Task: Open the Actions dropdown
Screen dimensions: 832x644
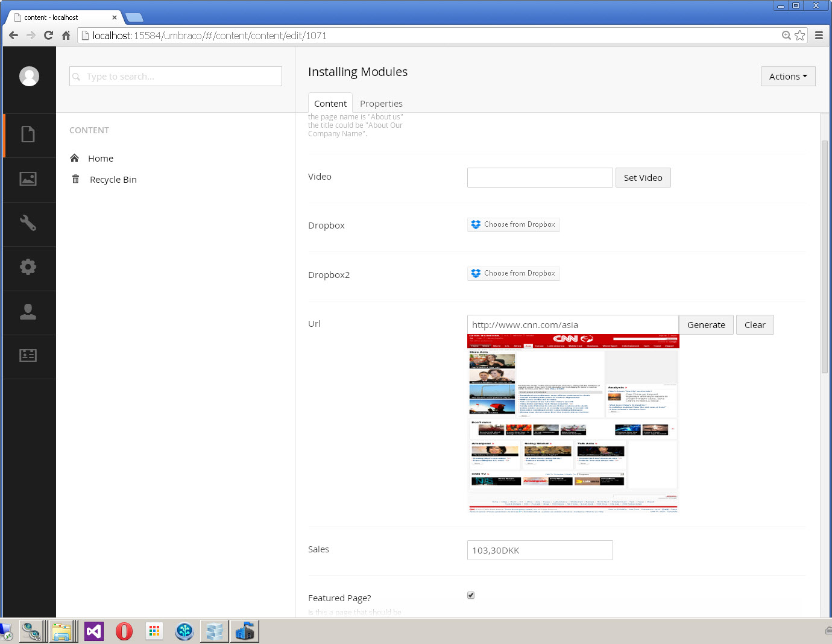Action: click(788, 77)
